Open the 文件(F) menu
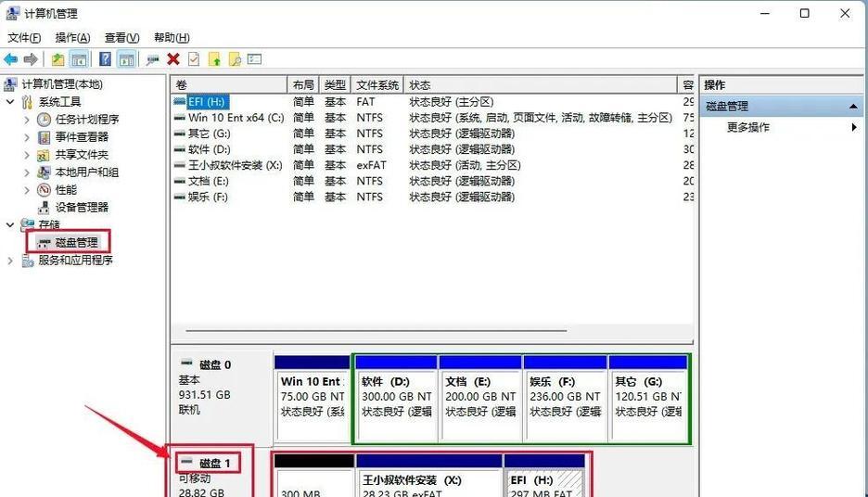This screenshot has height=497, width=868. 24,38
